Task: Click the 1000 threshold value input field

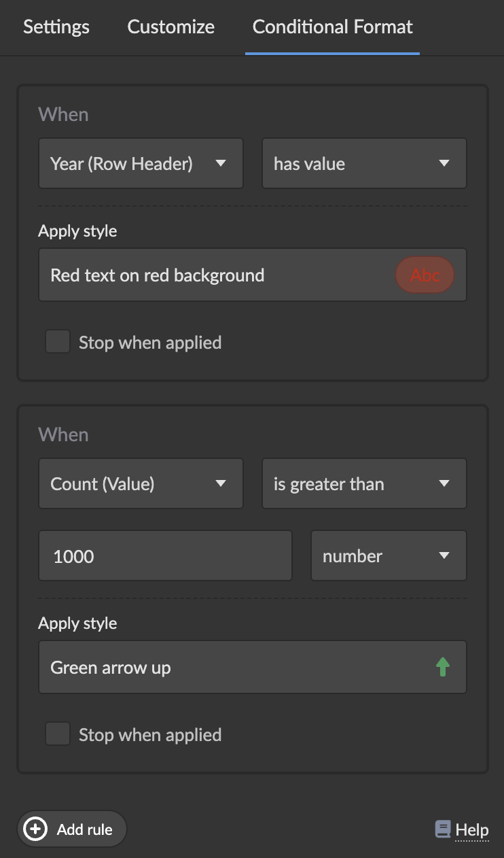Action: click(x=165, y=556)
